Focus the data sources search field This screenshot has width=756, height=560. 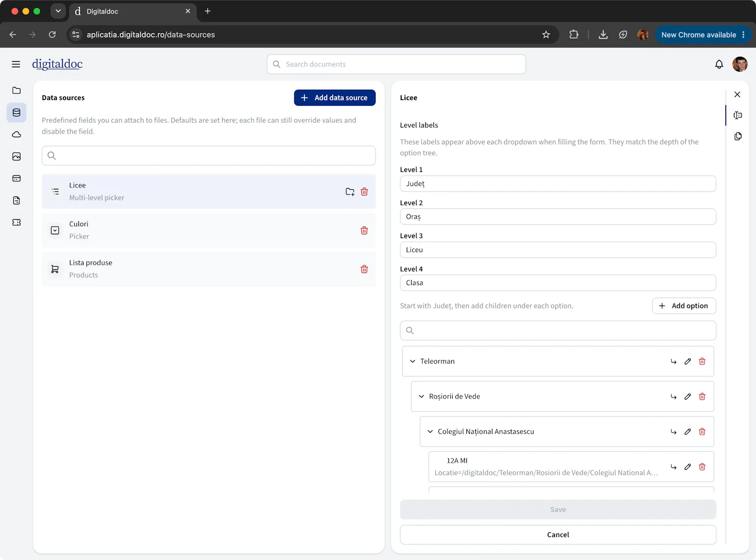pyautogui.click(x=209, y=155)
